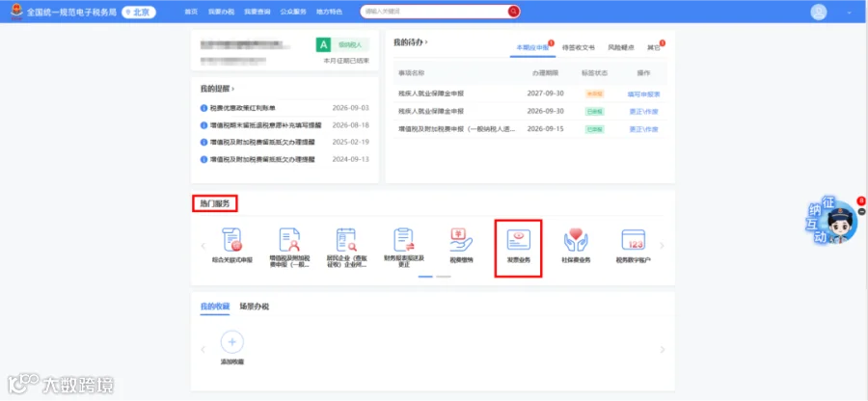Click 残疾人就业保障金申报 due 2027-09-30
The height and width of the screenshot is (401, 868).
coord(431,94)
